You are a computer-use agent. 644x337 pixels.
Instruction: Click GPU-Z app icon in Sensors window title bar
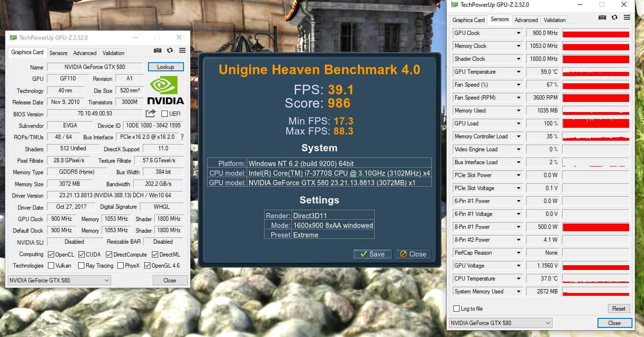[x=454, y=4]
